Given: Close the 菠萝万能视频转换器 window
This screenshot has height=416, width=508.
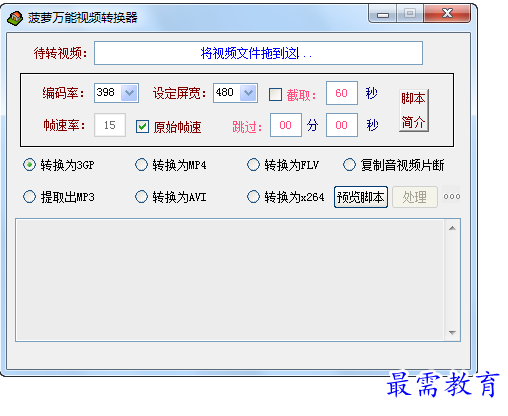Looking at the screenshot, I should (447, 14).
